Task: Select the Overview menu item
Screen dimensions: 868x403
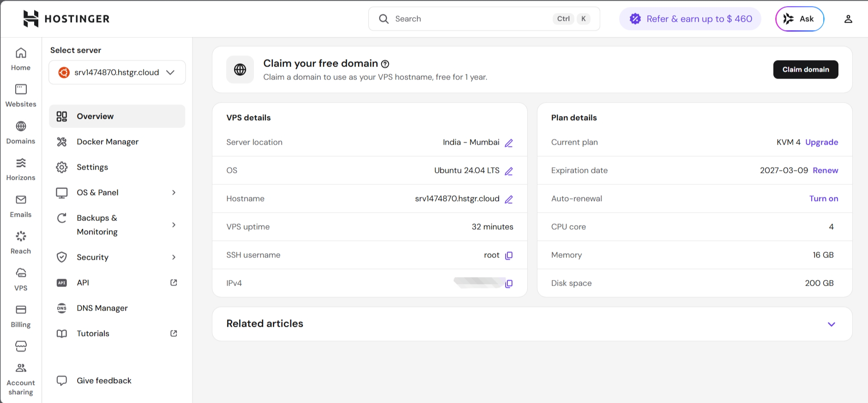Action: pos(117,116)
